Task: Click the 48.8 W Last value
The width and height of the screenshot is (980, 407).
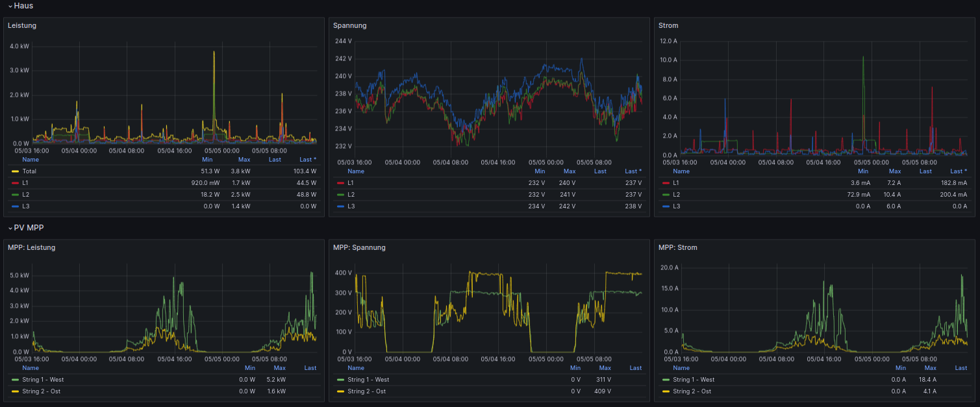Action: [306, 195]
